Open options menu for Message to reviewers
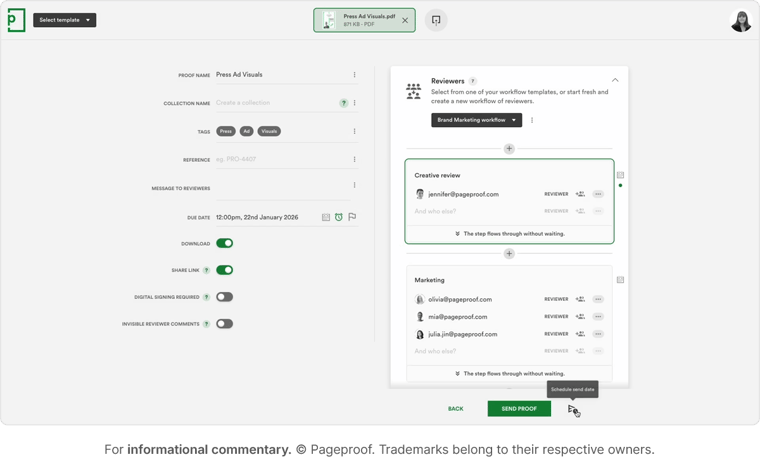 point(354,185)
